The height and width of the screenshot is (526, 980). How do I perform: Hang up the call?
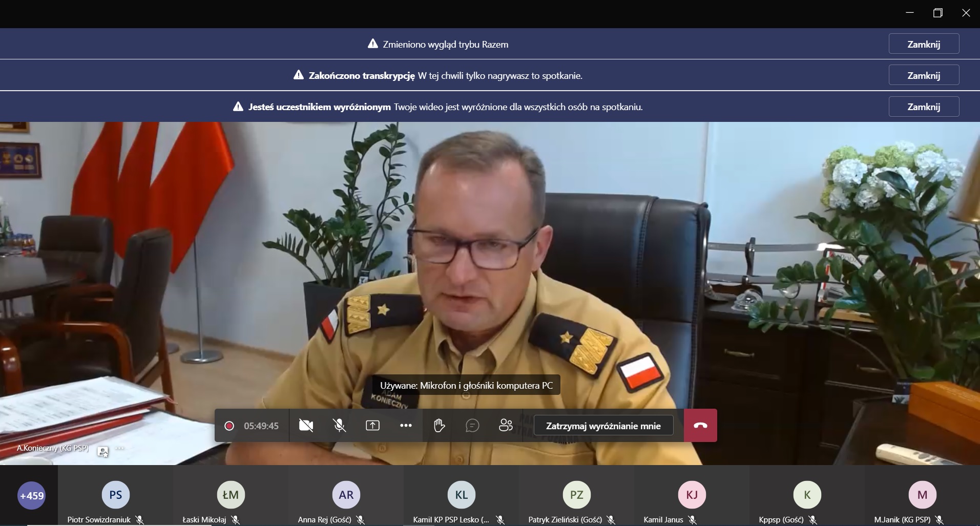point(700,426)
